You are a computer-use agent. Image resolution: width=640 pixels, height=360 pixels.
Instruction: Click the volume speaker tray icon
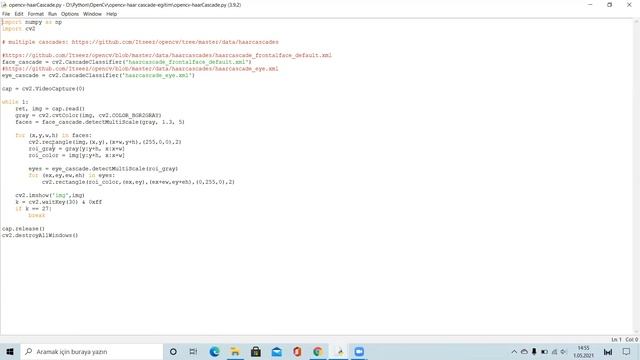tap(564, 351)
